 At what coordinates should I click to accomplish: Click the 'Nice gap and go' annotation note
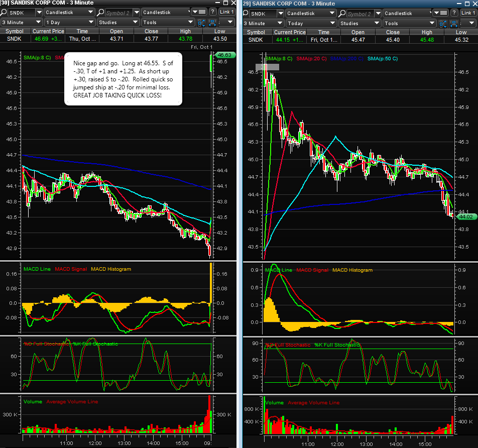coord(123,79)
